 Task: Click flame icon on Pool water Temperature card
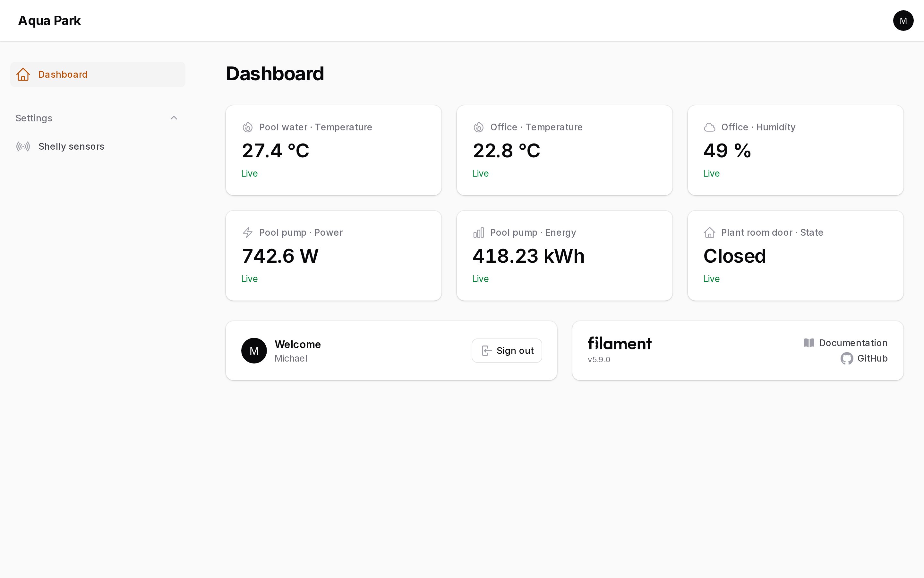248,127
